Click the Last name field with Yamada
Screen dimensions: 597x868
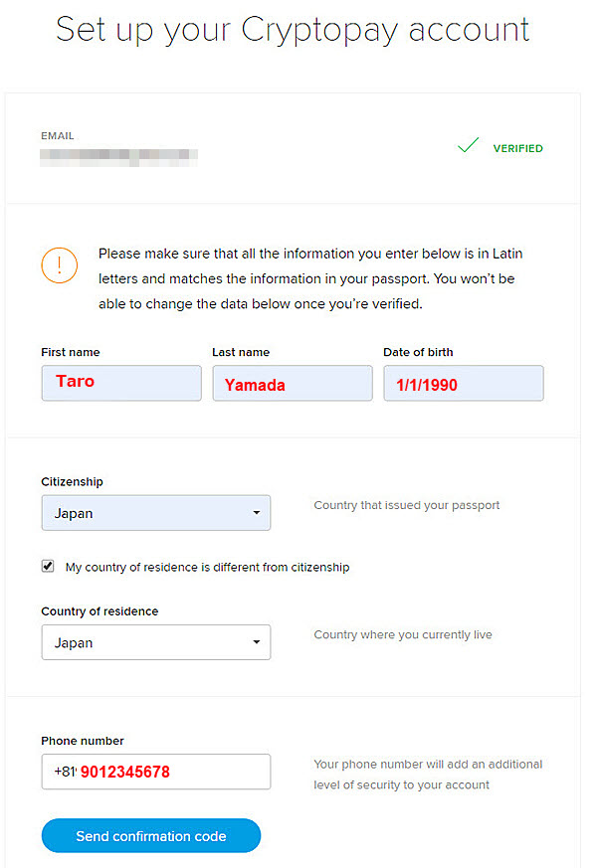click(293, 383)
